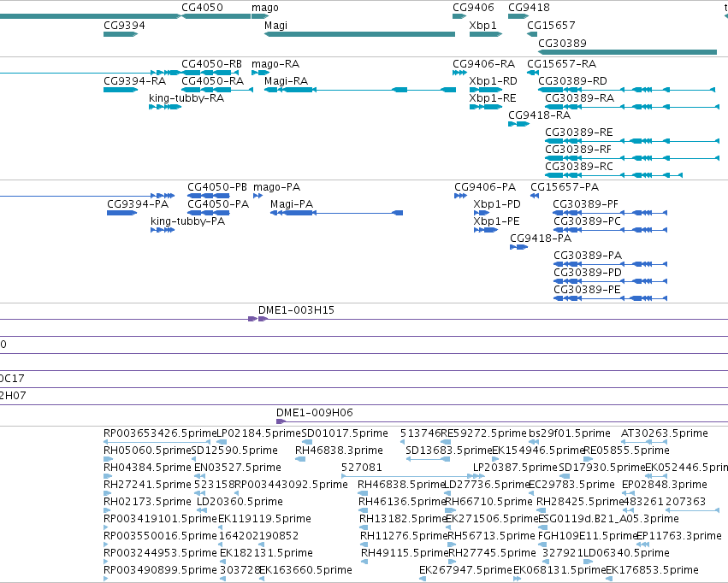
Task: Select the CG30389-RE transcript
Action: click(632, 141)
